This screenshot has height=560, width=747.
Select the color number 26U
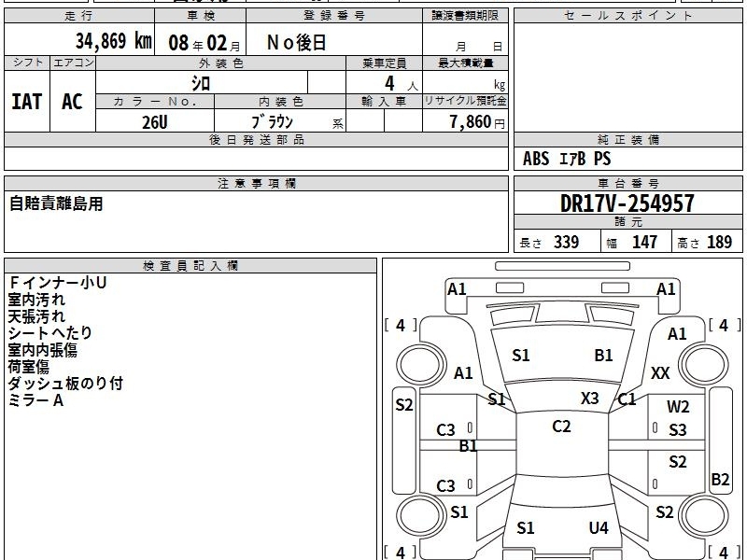click(x=154, y=122)
